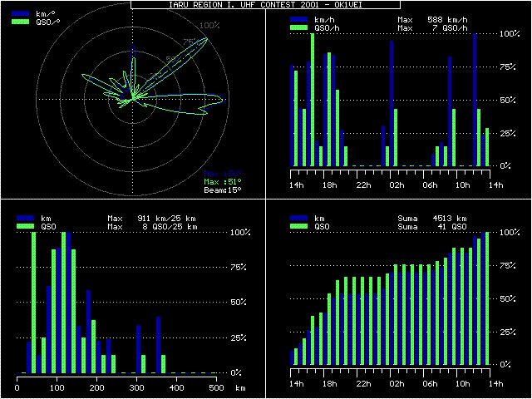Image resolution: width=532 pixels, height=399 pixels.
Task: Click the green QSO swatch in cumulative chart
Action: (x=298, y=226)
